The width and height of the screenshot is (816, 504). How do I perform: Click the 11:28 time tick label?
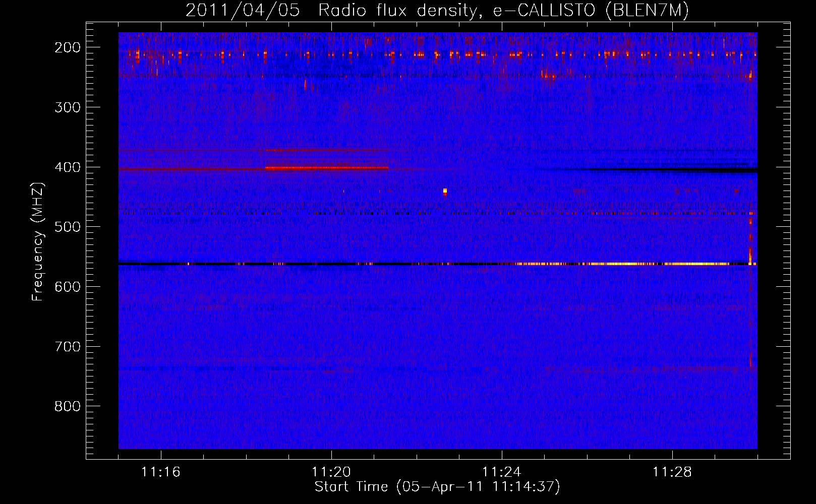[x=672, y=472]
